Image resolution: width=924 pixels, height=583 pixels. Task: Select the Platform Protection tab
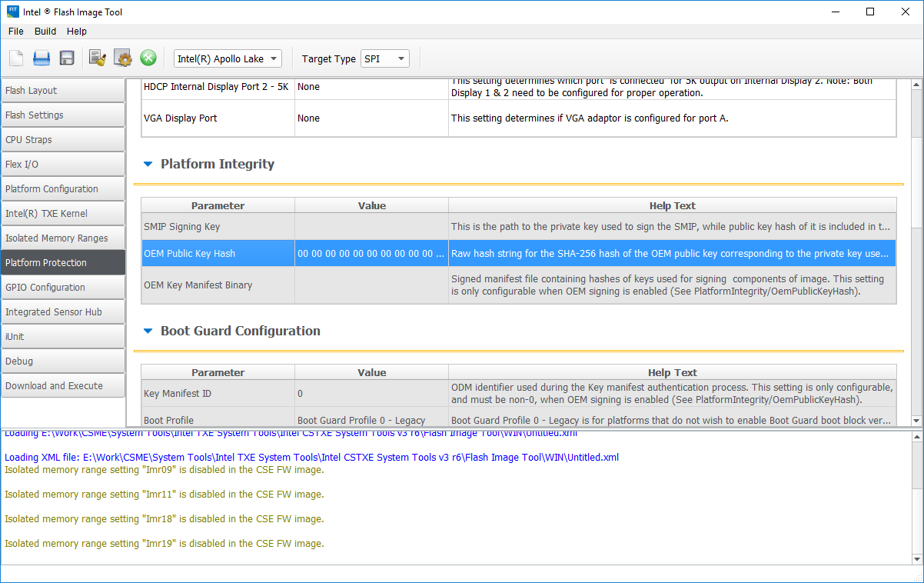[x=63, y=263]
